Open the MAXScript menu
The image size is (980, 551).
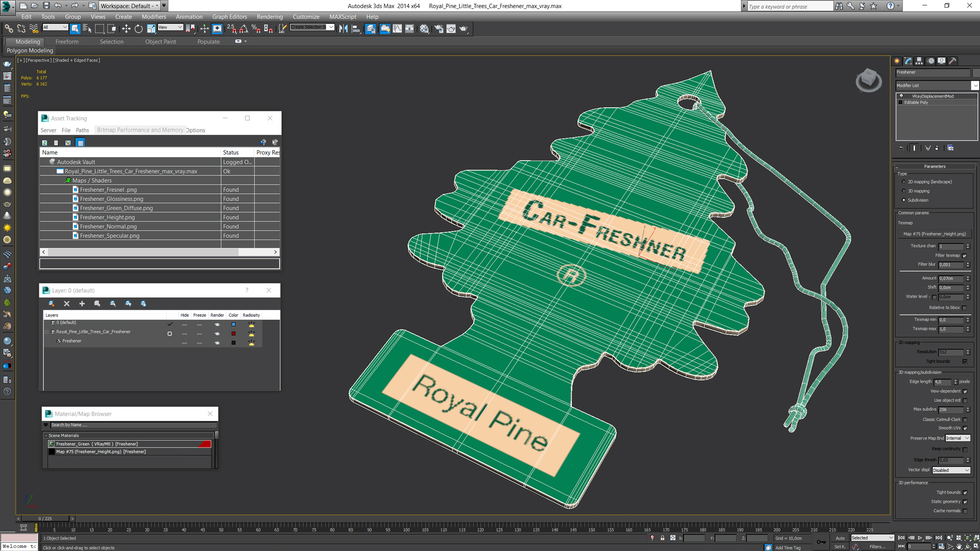coord(342,17)
